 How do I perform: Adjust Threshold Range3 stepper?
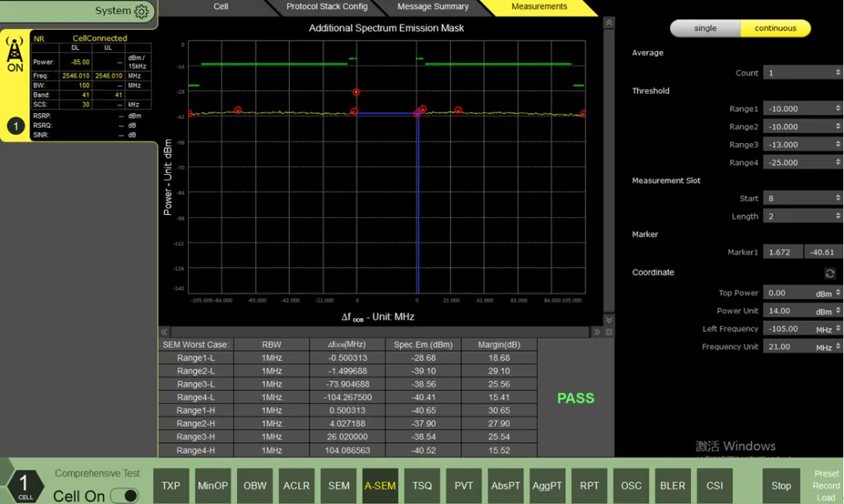(x=838, y=145)
